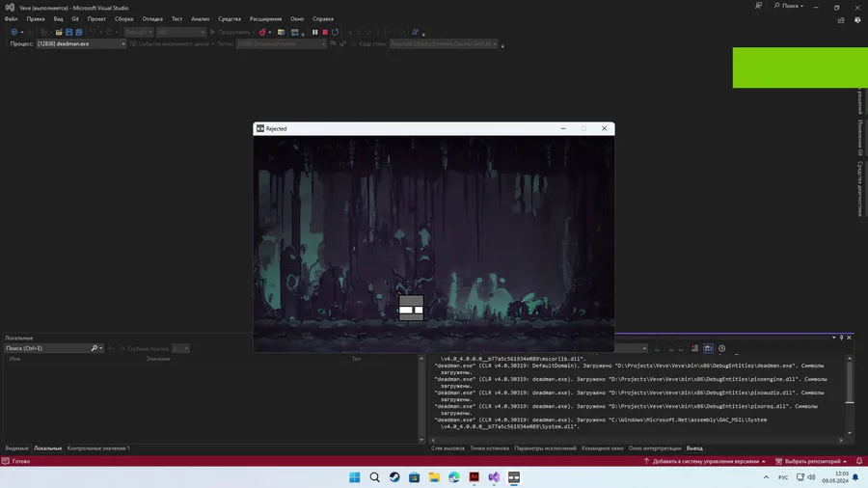Click the gray character in Rejected window
Image resolution: width=868 pixels, height=488 pixels.
point(411,309)
